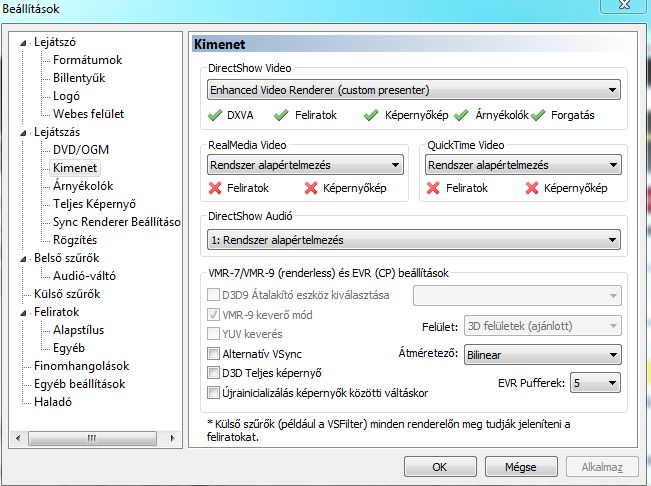
Task: Collapse the Belső szűrők tree node
Action: pos(24,259)
